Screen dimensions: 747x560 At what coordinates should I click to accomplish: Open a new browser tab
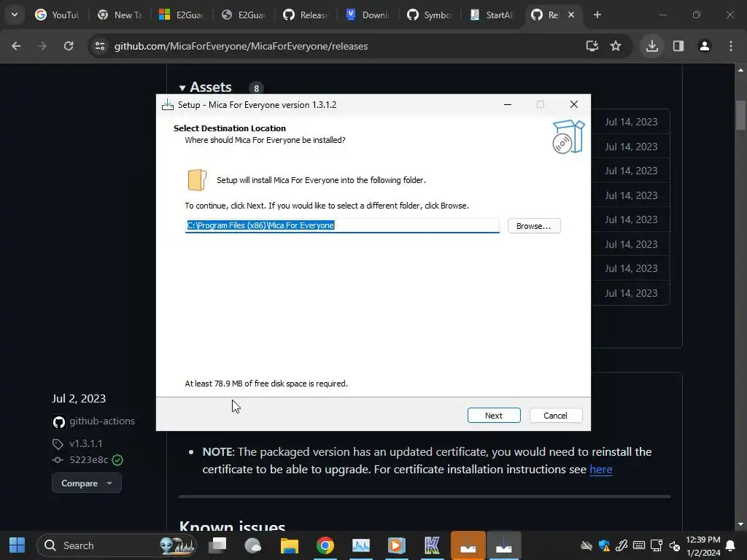[x=597, y=15]
